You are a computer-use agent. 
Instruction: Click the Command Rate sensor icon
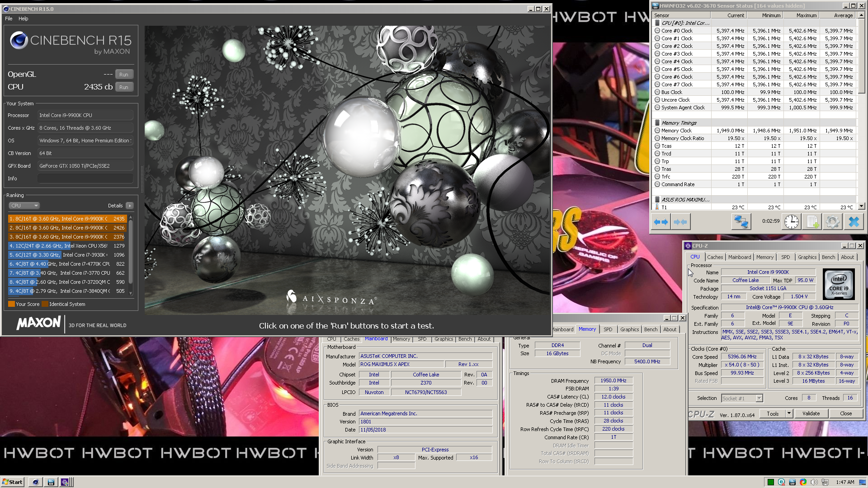coord(657,184)
